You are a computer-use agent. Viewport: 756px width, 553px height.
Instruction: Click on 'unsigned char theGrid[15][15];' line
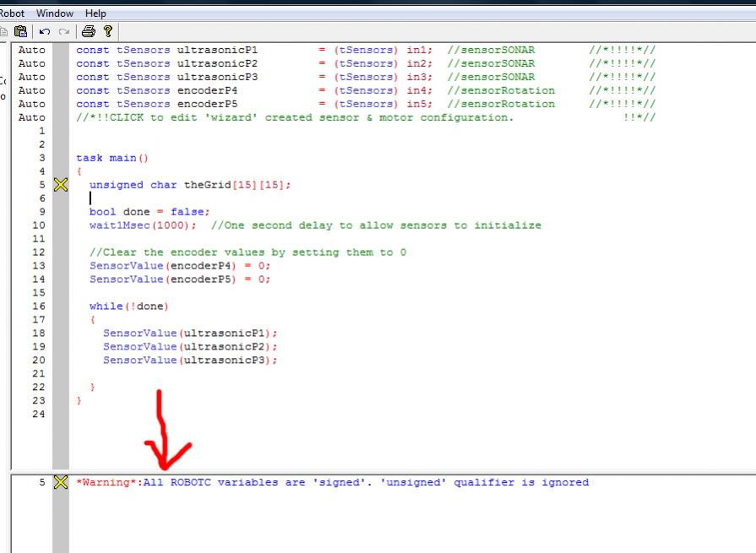pyautogui.click(x=190, y=185)
